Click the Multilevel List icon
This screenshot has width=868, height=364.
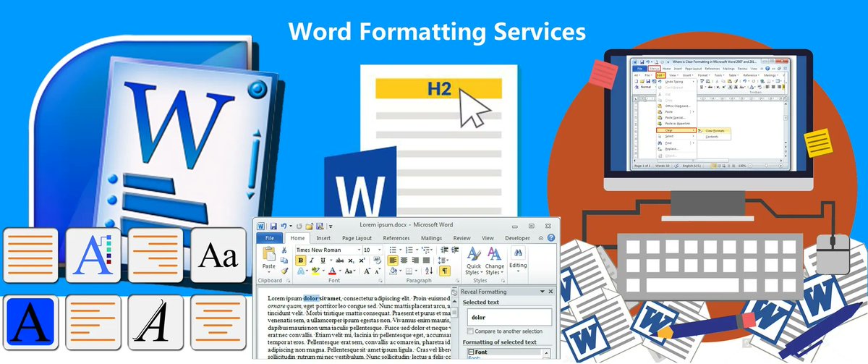[425, 250]
